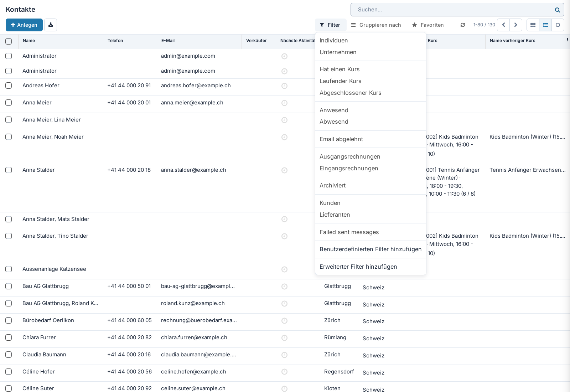
Task: Expand Benutzerdefinierten Filter hinzufügen
Action: point(370,249)
